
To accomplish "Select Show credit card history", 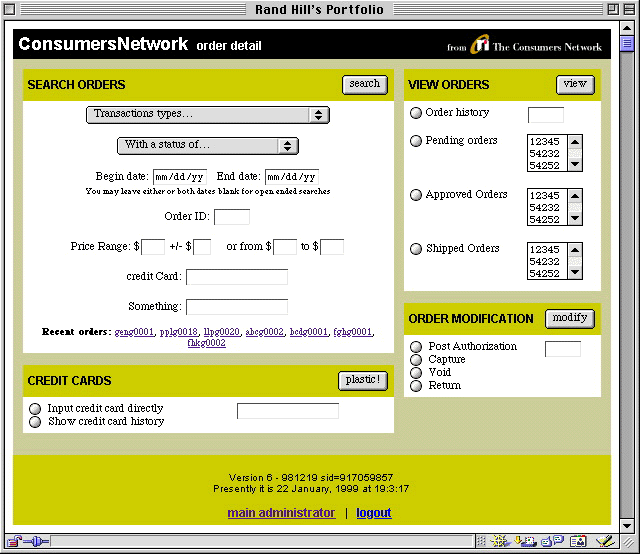I will point(35,422).
